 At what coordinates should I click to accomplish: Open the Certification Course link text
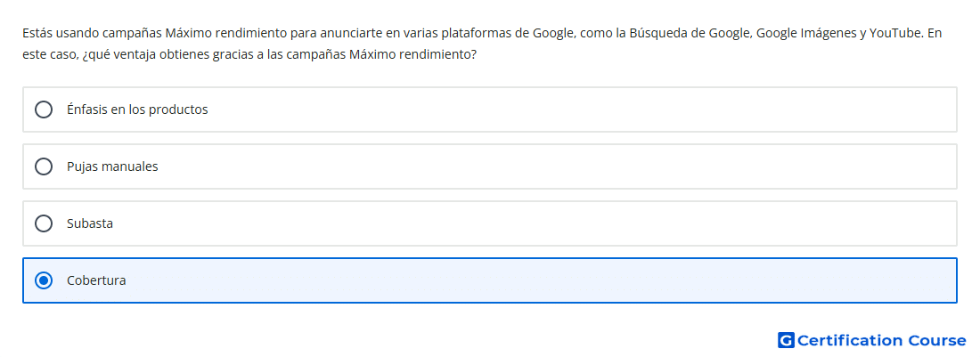click(881, 340)
